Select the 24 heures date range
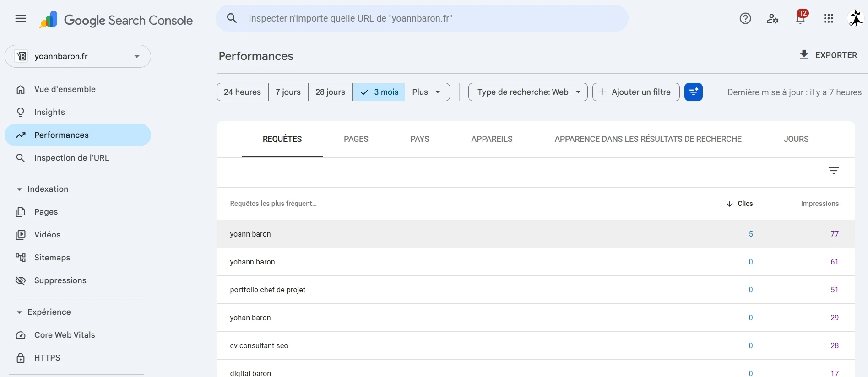The image size is (868, 377). (242, 92)
